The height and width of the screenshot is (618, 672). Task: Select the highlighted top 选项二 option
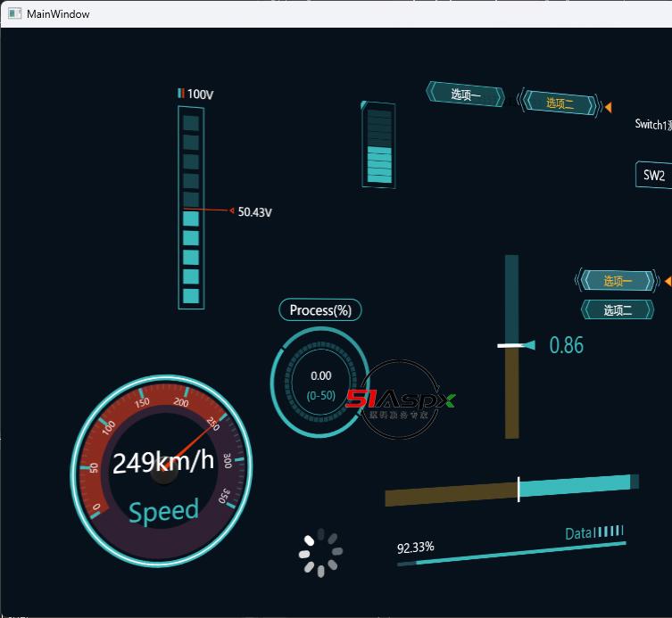click(x=560, y=103)
